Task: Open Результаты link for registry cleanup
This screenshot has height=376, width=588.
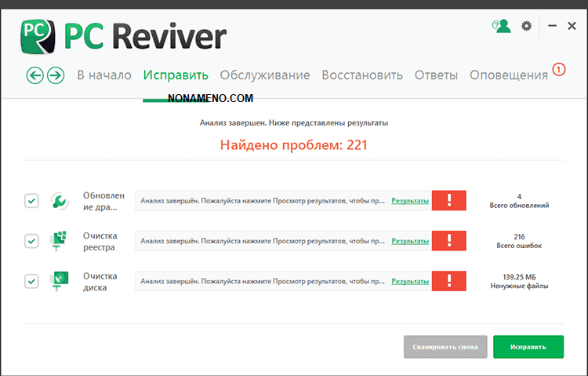Action: [x=410, y=241]
